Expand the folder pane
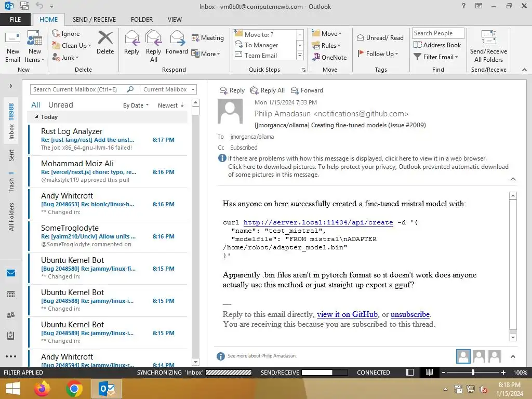 point(11,86)
